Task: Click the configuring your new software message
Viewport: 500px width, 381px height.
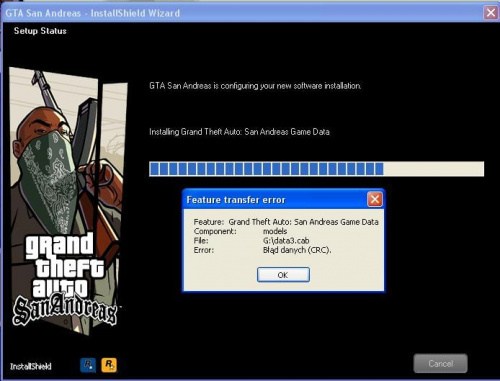Action: coord(255,86)
